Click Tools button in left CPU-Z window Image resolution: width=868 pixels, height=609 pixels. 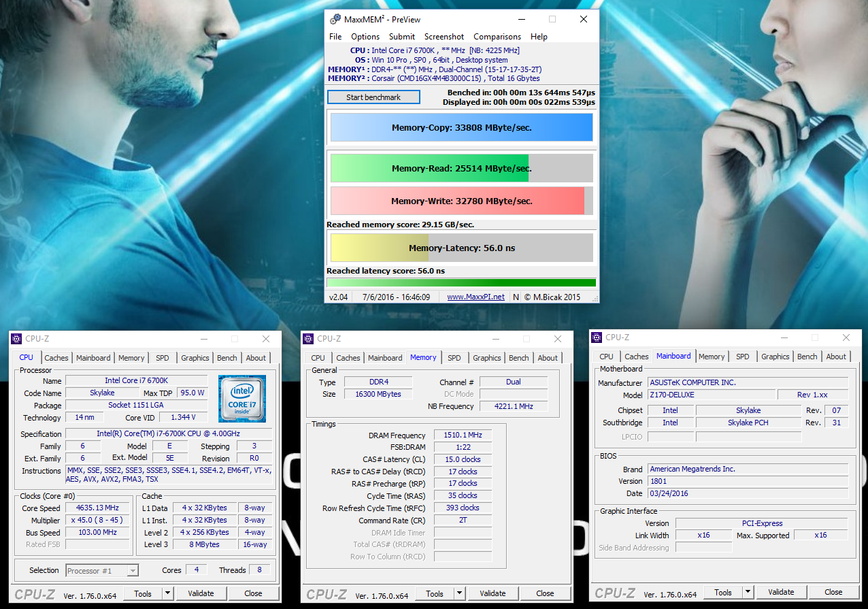point(143,593)
